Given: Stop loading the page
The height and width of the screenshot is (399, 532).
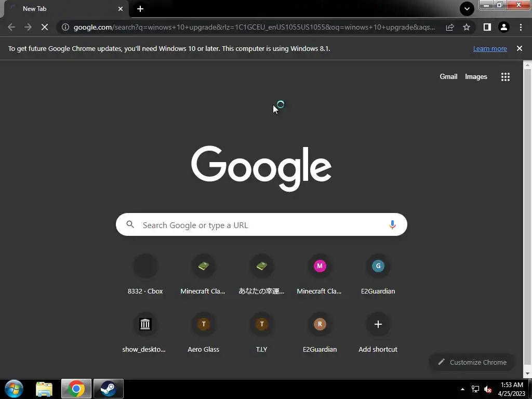Looking at the screenshot, I should [x=45, y=27].
